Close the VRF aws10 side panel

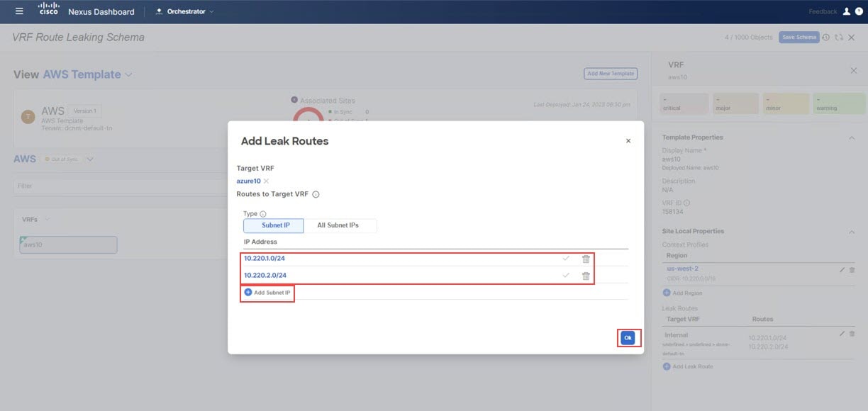pos(854,70)
